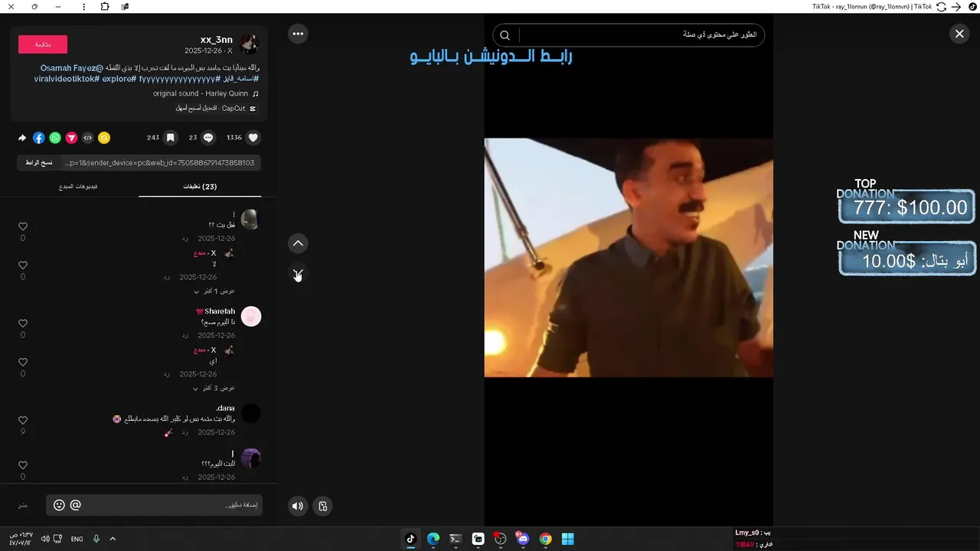Viewport: 980px width, 551px height.
Task: Open the Osamah Fayez mention link
Action: pos(70,68)
